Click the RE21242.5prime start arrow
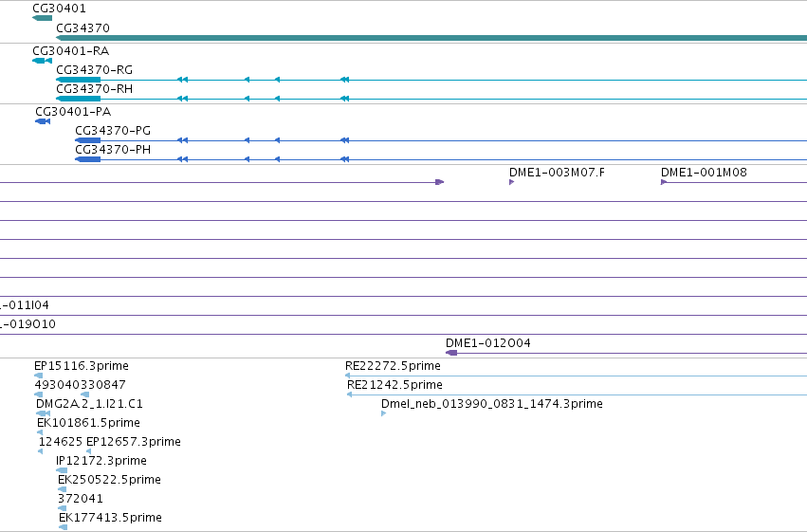The image size is (807, 532). point(350,394)
